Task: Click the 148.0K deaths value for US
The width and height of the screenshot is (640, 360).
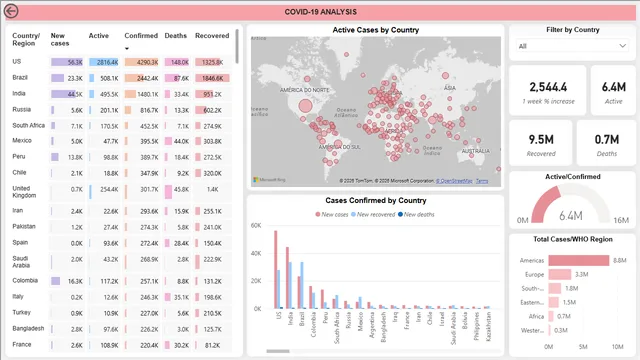Action: [x=180, y=62]
